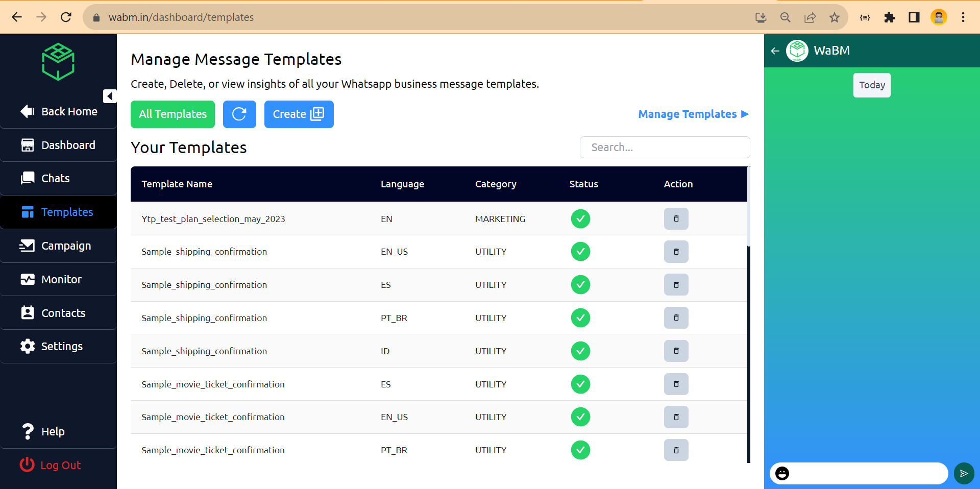Click Log Out in the sidebar
980x489 pixels.
tap(50, 465)
